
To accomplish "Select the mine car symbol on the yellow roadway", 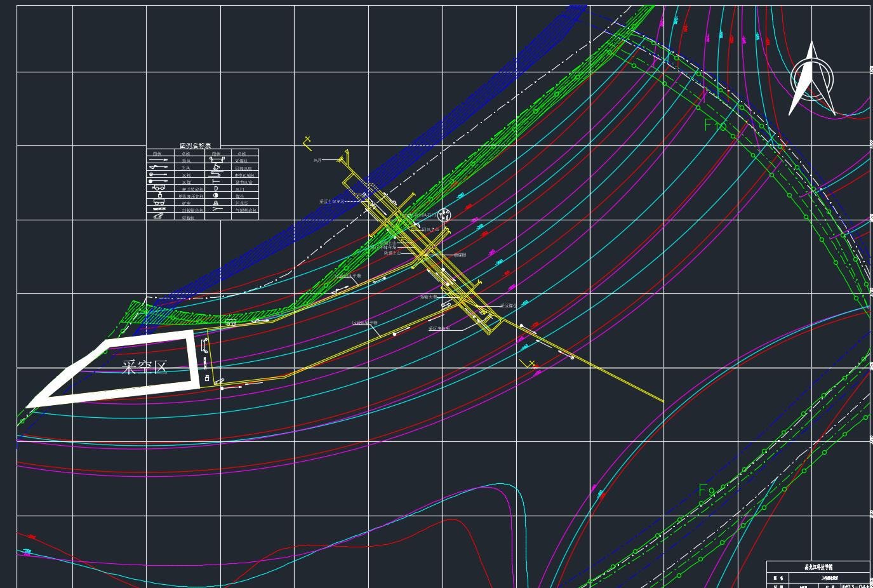I will 230,323.
